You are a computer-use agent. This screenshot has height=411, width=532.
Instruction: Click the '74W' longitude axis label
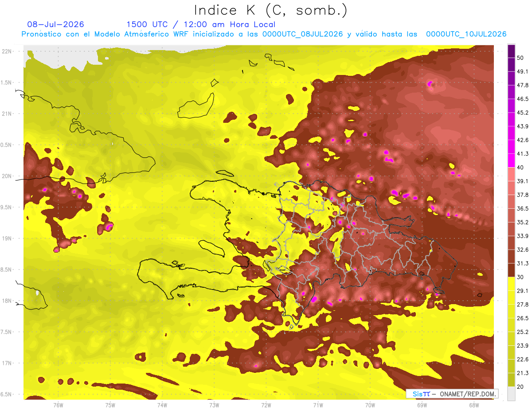pos(162,405)
